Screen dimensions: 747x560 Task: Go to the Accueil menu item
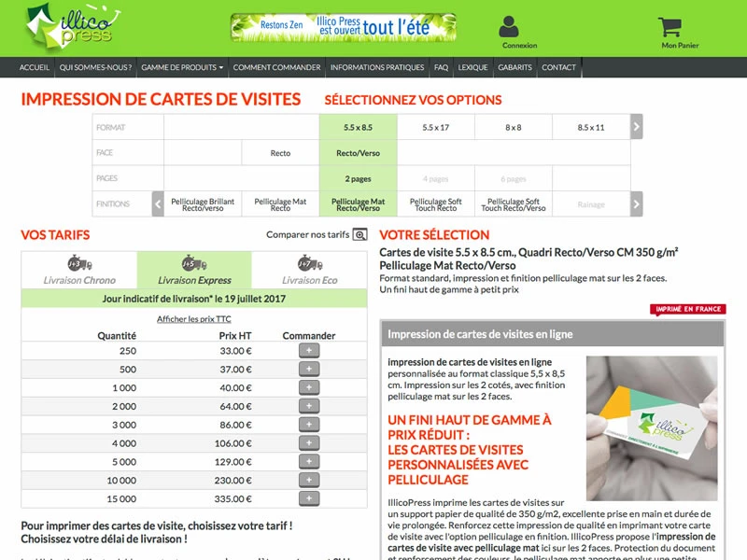point(35,67)
